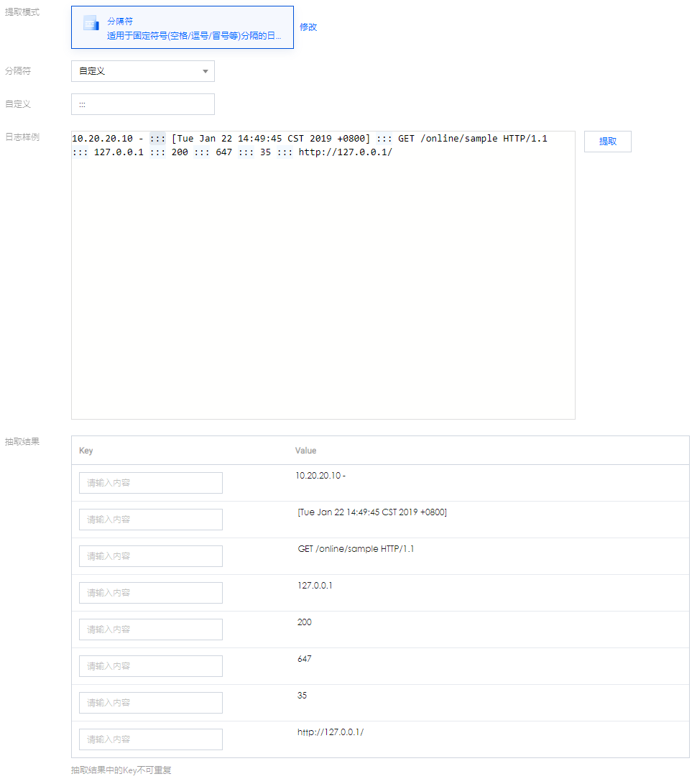Click the 修改 link to change mode
697x784 pixels.
308,27
